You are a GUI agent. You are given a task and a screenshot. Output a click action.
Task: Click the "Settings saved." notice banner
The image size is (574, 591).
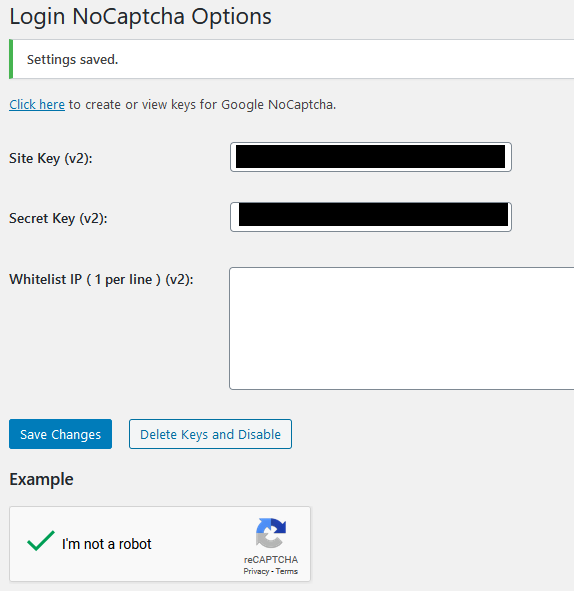292,59
